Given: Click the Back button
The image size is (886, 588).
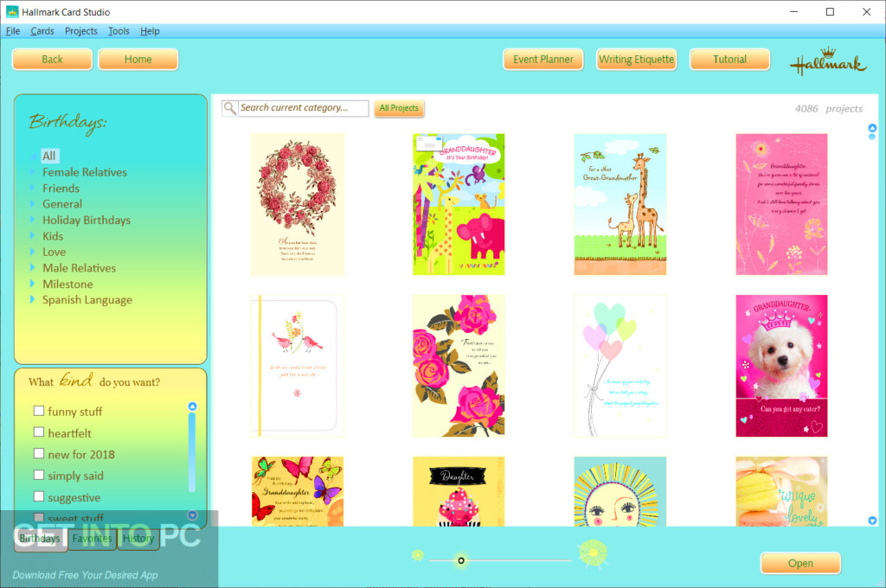Looking at the screenshot, I should [x=52, y=60].
